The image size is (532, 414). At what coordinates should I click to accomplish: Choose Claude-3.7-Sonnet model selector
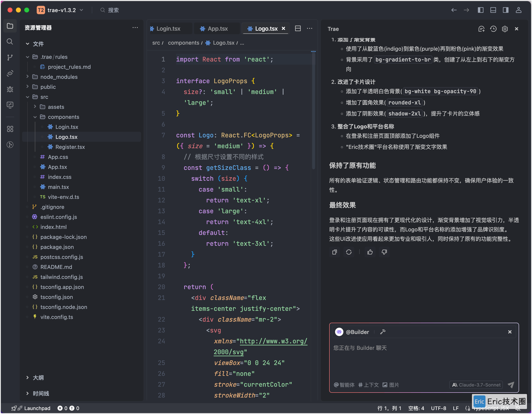click(x=476, y=385)
